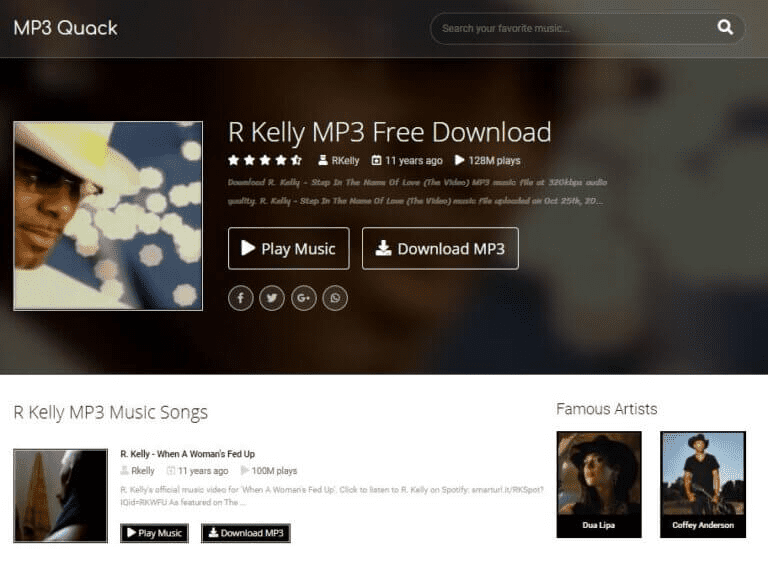Click the search magnifier icon
Viewport: 774px width, 567px height.
(725, 27)
